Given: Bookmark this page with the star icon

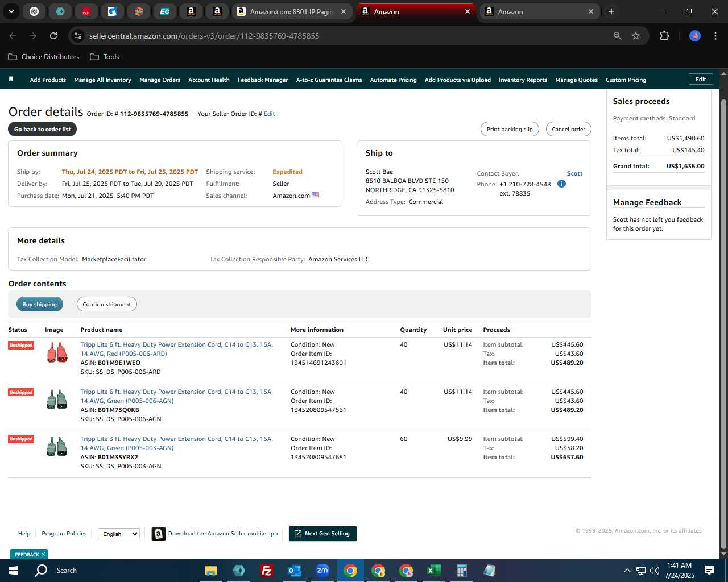Looking at the screenshot, I should click(636, 36).
